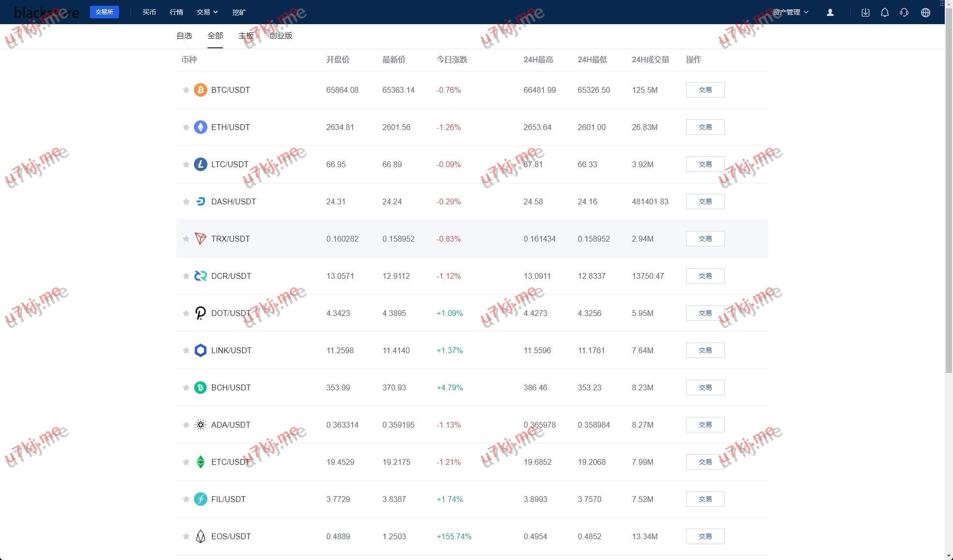The width and height of the screenshot is (953, 560).
Task: Switch to the 创业版 tab
Action: 281,36
